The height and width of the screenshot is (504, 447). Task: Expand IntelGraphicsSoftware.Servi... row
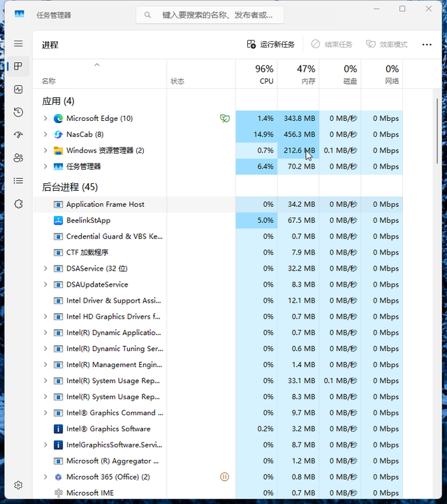(x=45, y=445)
